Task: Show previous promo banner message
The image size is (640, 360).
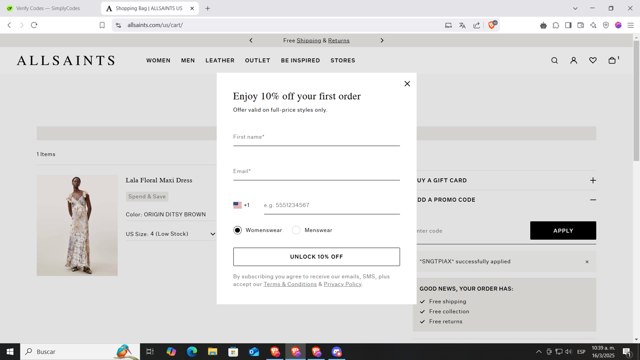Action: (251, 40)
